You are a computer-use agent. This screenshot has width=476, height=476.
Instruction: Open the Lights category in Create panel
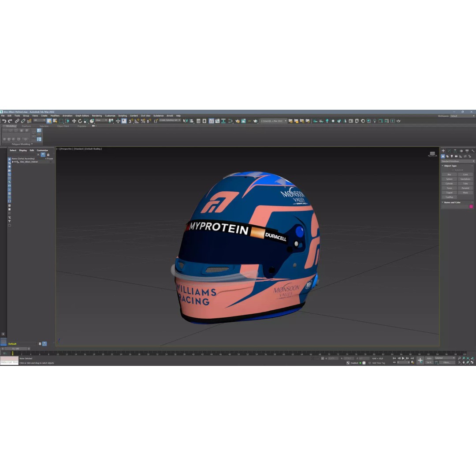tap(452, 156)
